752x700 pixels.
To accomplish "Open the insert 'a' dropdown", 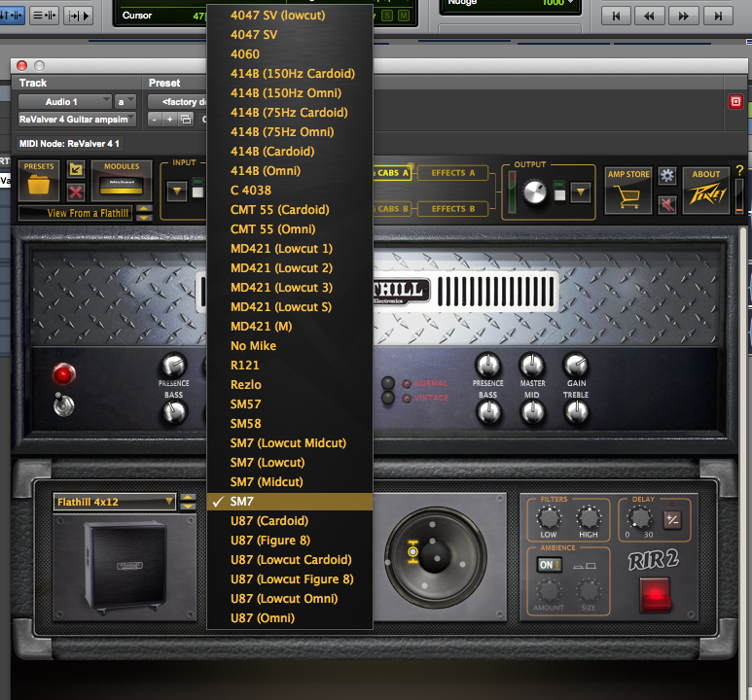I will (125, 102).
